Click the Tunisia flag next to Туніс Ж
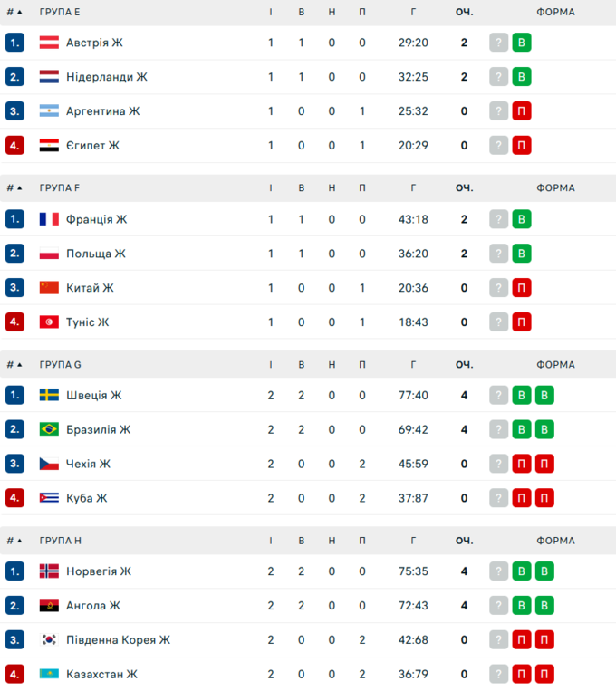Image resolution: width=616 pixels, height=691 pixels. (49, 322)
